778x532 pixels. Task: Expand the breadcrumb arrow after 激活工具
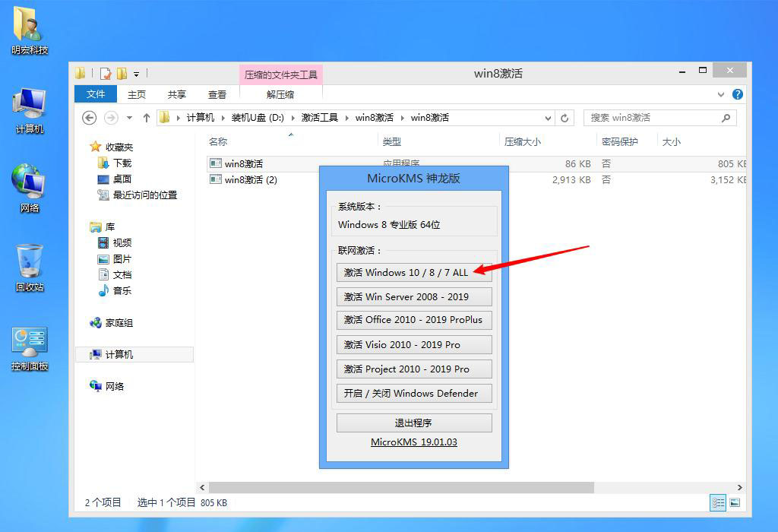(x=346, y=118)
